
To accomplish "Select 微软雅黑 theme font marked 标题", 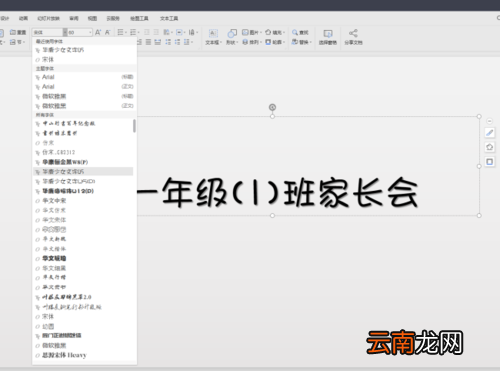I will [84, 96].
